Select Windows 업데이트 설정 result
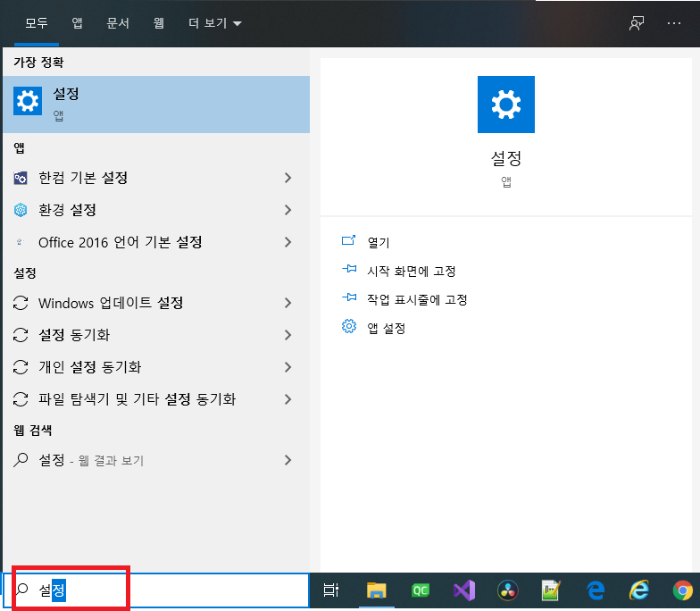700x611 pixels. tap(156, 303)
